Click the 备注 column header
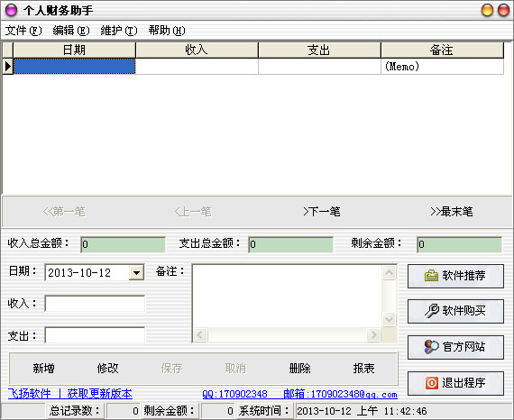The image size is (514, 420). click(442, 50)
